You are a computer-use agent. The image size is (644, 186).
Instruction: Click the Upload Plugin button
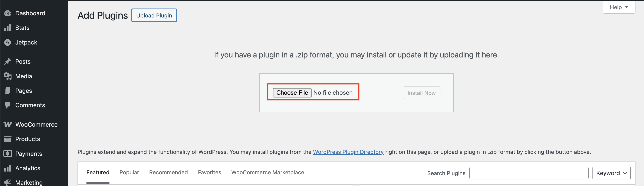click(x=154, y=15)
